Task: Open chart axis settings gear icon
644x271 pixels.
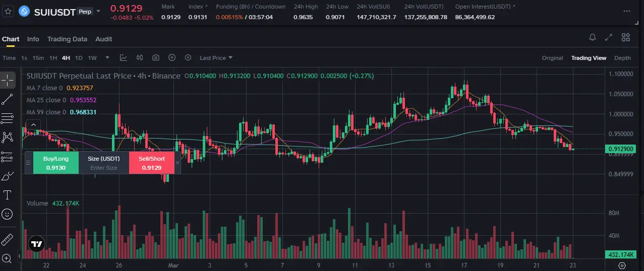Action: click(x=622, y=265)
